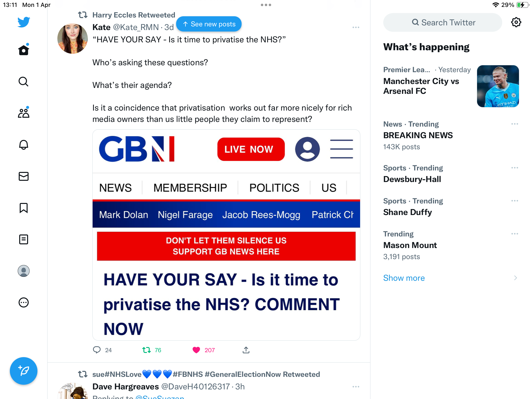
Task: Open the Explore search icon in sidebar
Action: tap(24, 82)
